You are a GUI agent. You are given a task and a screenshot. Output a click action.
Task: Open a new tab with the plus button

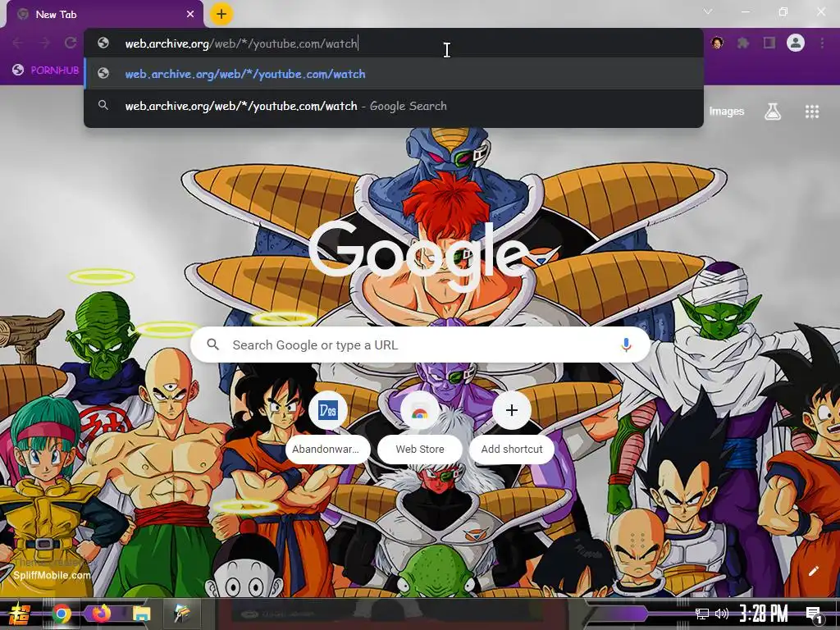point(221,15)
